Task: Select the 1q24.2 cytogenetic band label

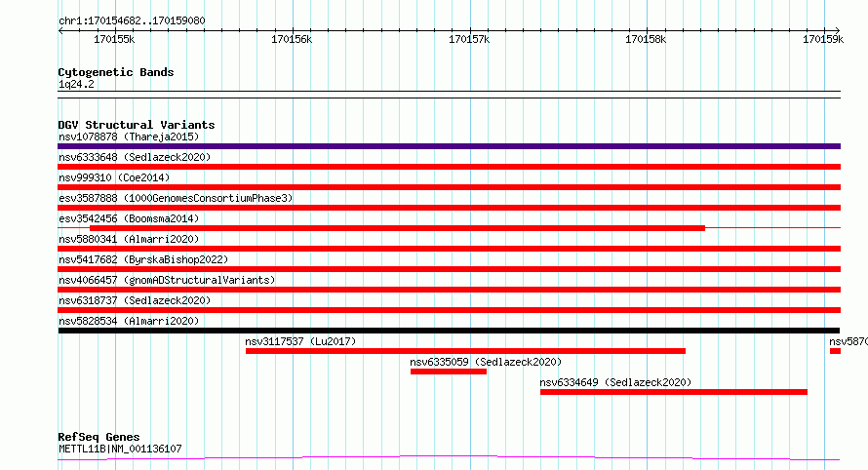Action: (76, 84)
